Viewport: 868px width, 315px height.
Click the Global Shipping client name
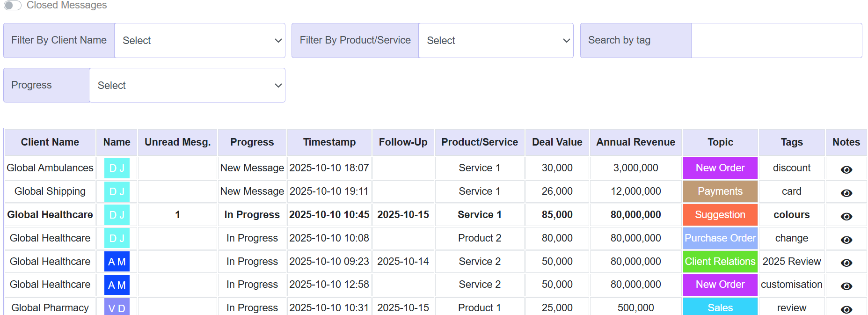click(50, 191)
